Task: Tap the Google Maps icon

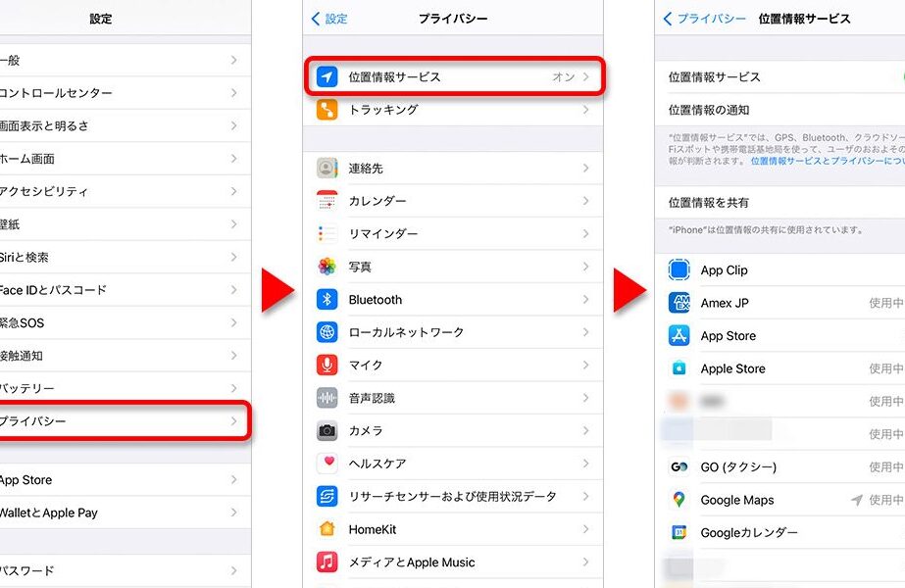Action: click(679, 500)
